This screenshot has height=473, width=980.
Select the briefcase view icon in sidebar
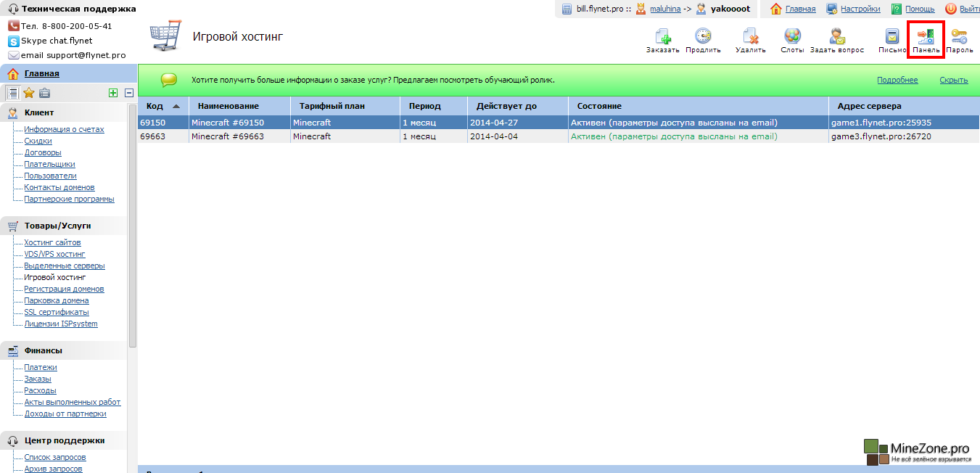tap(44, 92)
